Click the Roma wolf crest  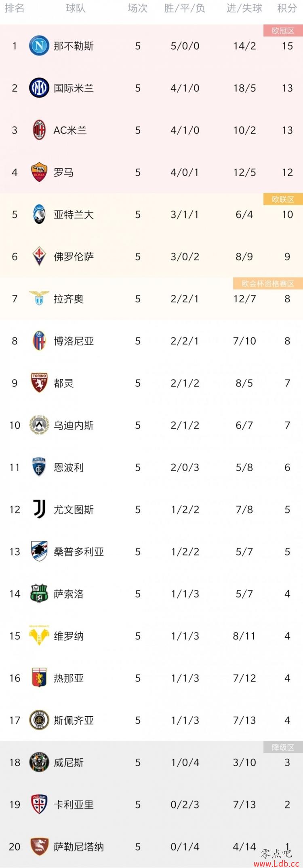point(39,172)
